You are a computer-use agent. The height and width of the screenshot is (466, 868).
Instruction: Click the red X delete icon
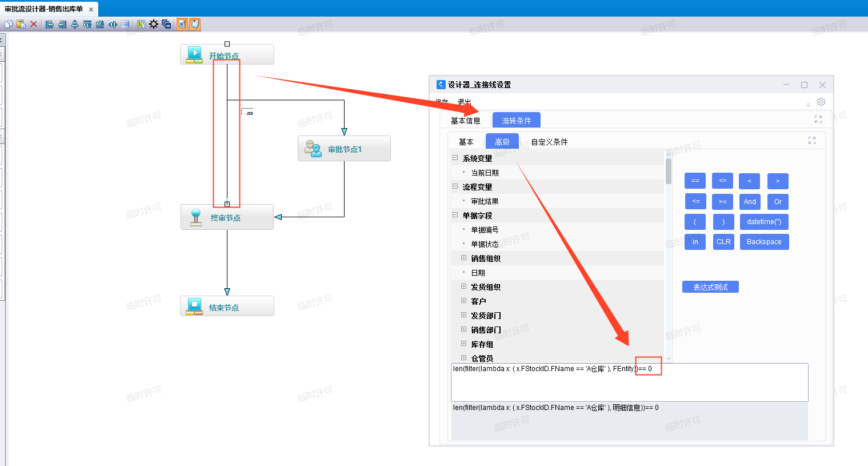33,24
